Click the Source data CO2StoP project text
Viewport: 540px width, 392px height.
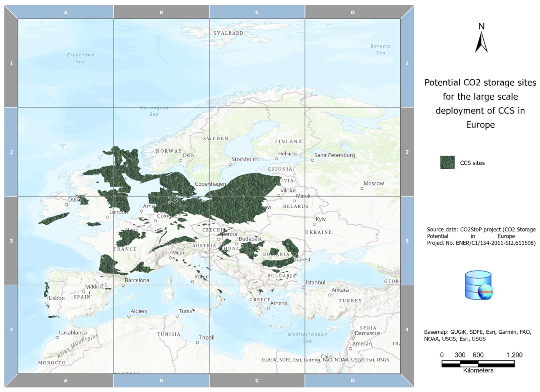(x=481, y=236)
